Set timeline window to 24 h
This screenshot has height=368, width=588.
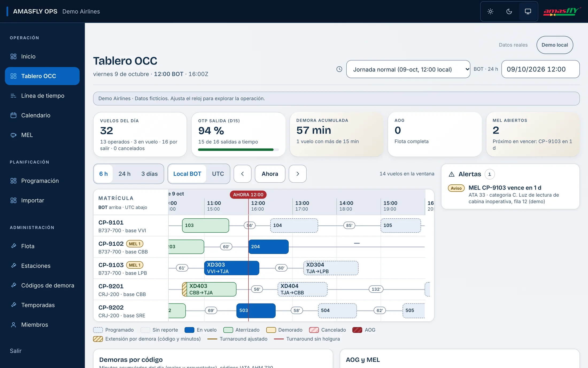[x=125, y=174]
